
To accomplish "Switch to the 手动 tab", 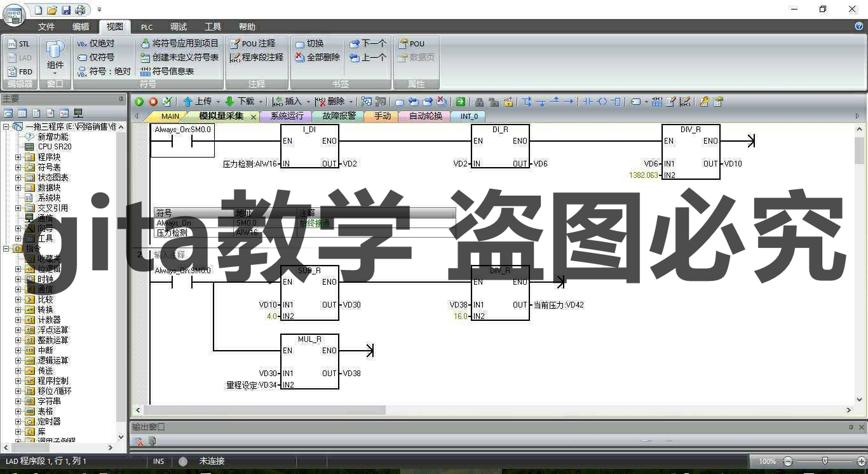I will tap(382, 116).
